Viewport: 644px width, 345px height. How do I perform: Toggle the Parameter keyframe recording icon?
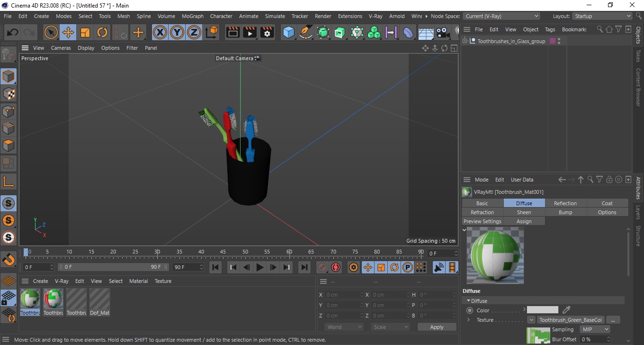(407, 267)
